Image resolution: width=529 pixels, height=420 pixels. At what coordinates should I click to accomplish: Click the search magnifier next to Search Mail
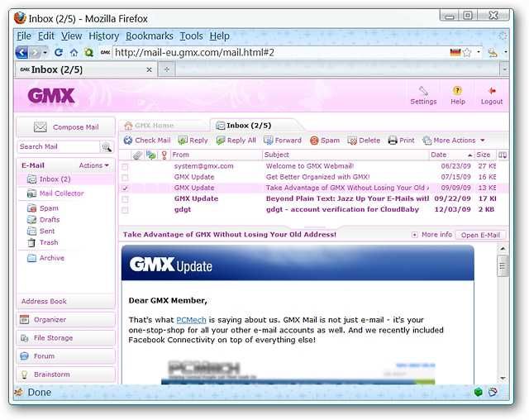(107, 147)
